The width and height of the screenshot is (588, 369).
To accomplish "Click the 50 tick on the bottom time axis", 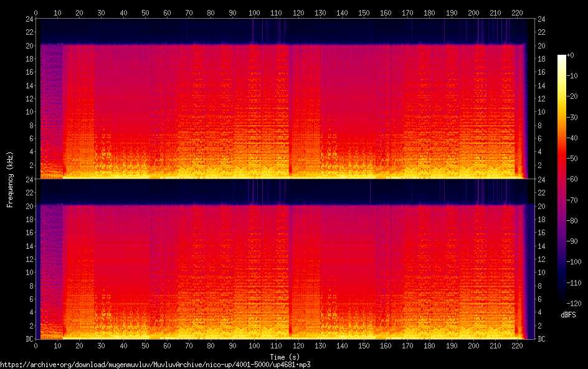I will point(145,346).
